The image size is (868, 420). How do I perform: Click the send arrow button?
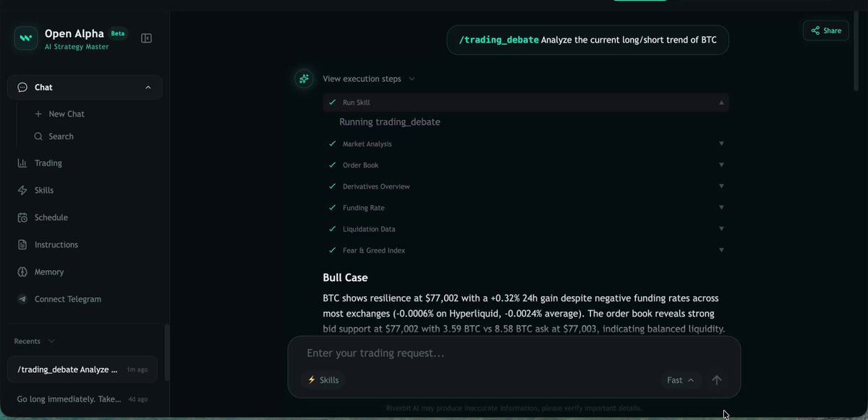pyautogui.click(x=717, y=380)
